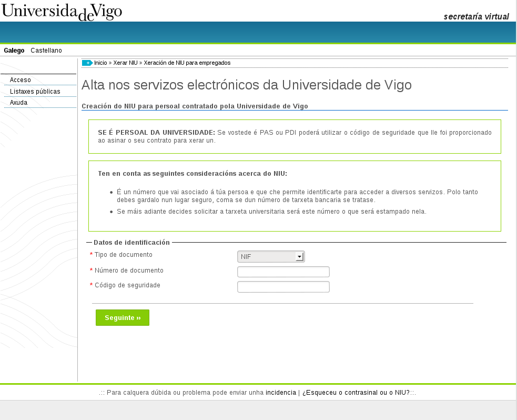Open the Axuda sidebar item
This screenshot has width=517, height=420.
[19, 103]
